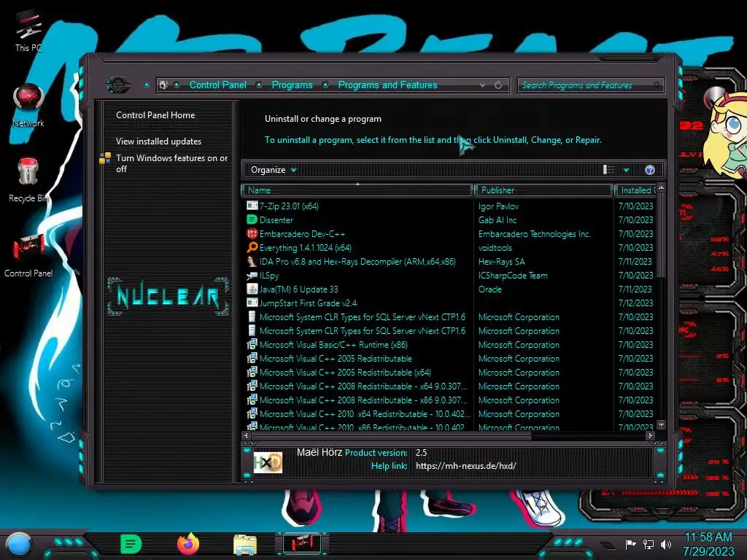This screenshot has width=747, height=560.
Task: Select the Java(TM) 6 Update 33 icon
Action: 252,289
